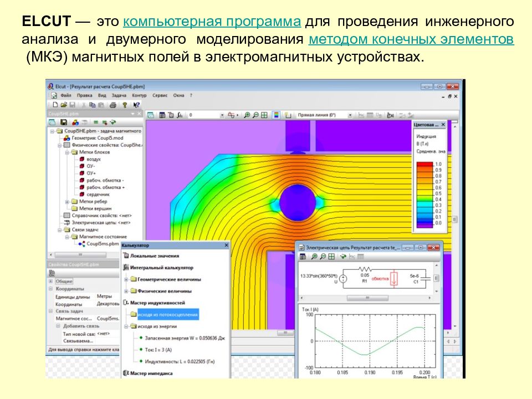Collapse the Метки блоков folder
The height and width of the screenshot is (399, 532).
pyautogui.click(x=67, y=152)
